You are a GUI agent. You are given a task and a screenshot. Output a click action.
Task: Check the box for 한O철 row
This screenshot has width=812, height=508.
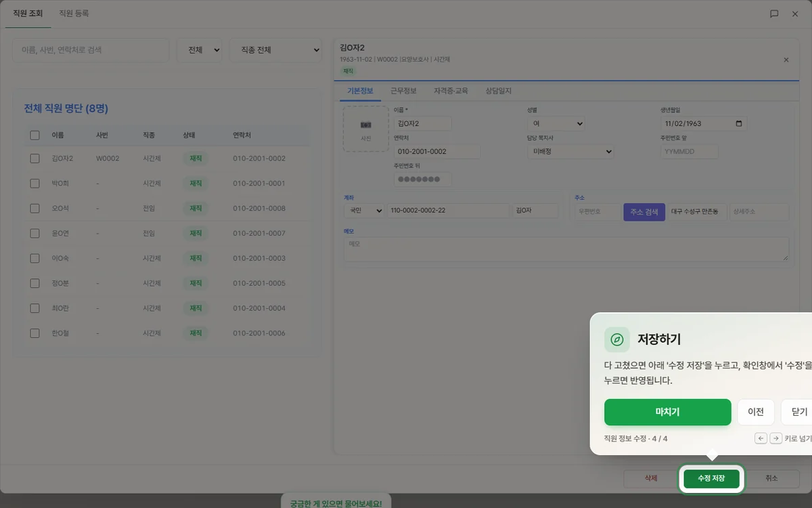point(35,333)
